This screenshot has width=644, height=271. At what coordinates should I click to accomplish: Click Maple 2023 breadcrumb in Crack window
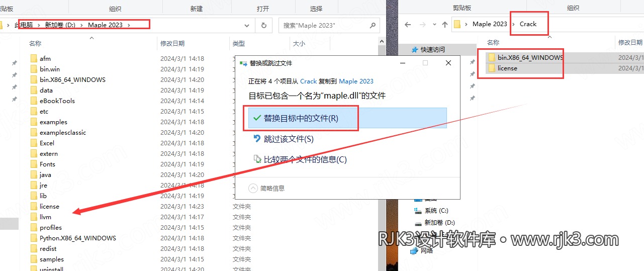click(x=490, y=24)
